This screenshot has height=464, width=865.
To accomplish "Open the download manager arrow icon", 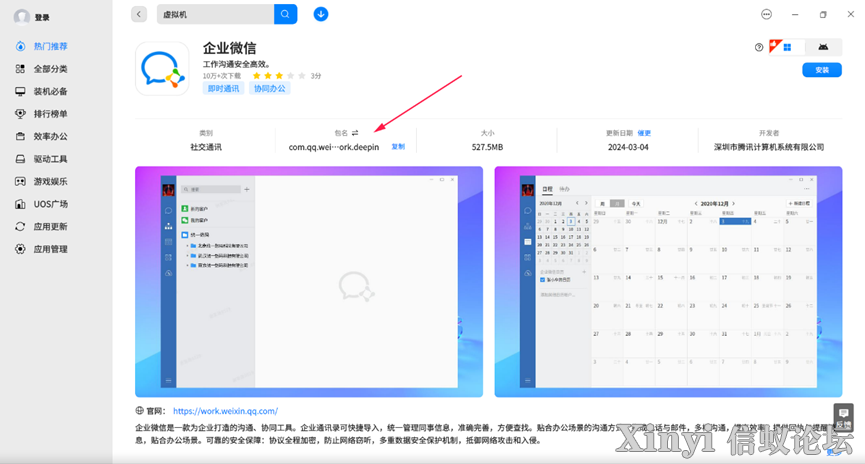I will 321,14.
